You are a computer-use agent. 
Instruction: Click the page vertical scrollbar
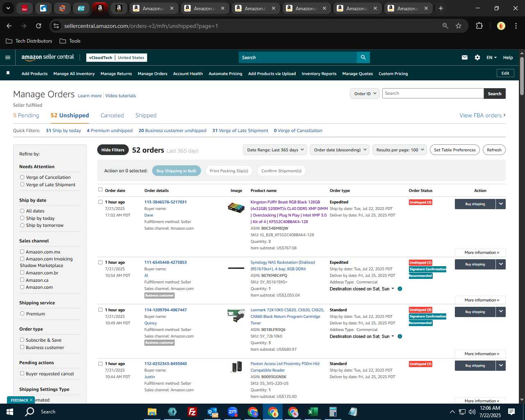click(522, 76)
